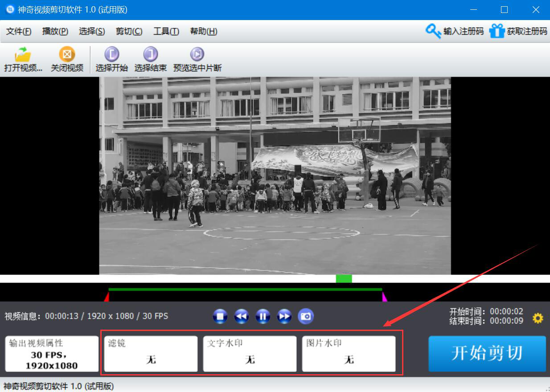Screen dimensions: 550x392
Task: Click the fast-forward playback button
Action: click(x=284, y=316)
